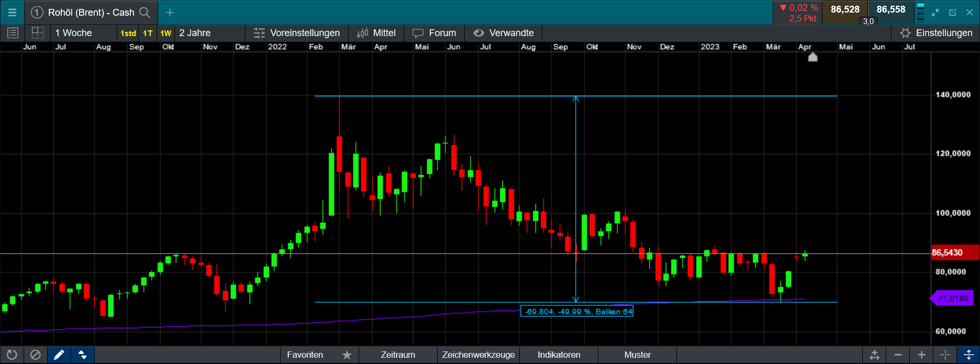Click the refresh chart icon

click(x=12, y=355)
